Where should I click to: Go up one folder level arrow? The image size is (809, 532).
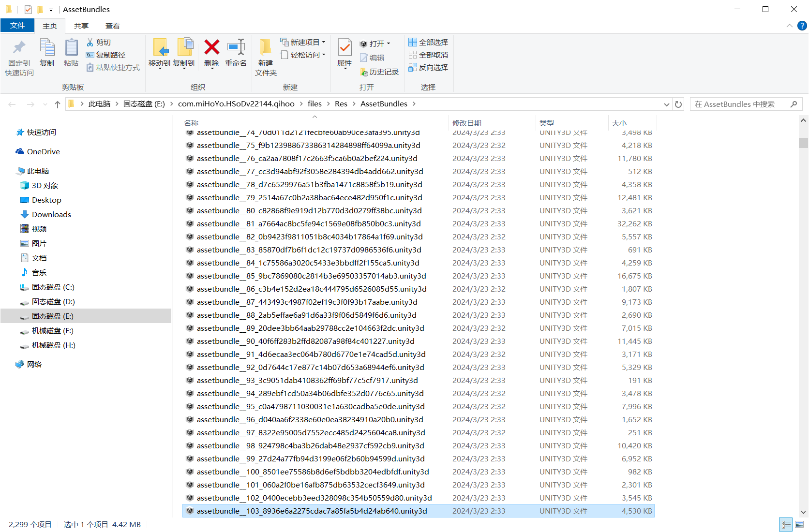click(x=58, y=104)
